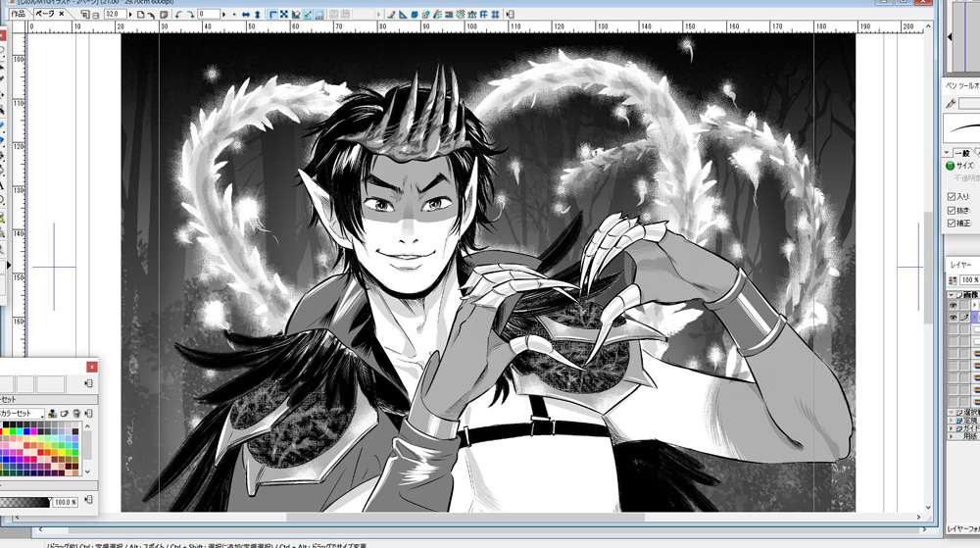Click the tool options palette icon

pyautogui.click(x=425, y=14)
